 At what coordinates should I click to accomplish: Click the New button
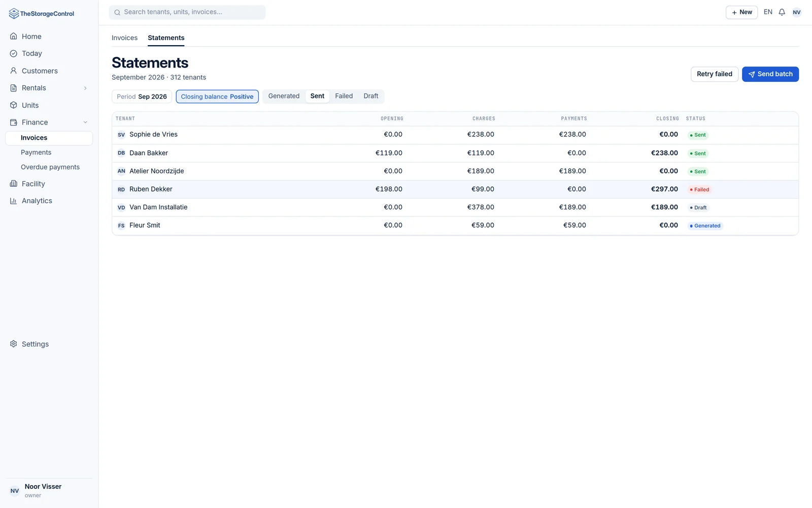click(x=741, y=12)
